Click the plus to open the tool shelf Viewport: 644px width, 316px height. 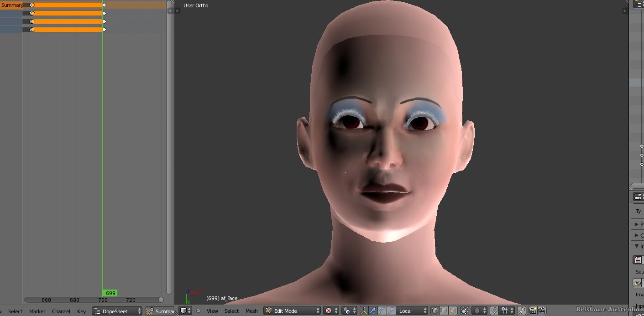click(x=177, y=10)
